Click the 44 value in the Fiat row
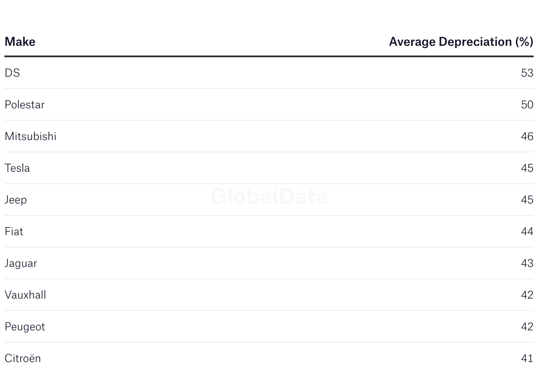Viewport: 538px width, 392px height. click(x=527, y=231)
